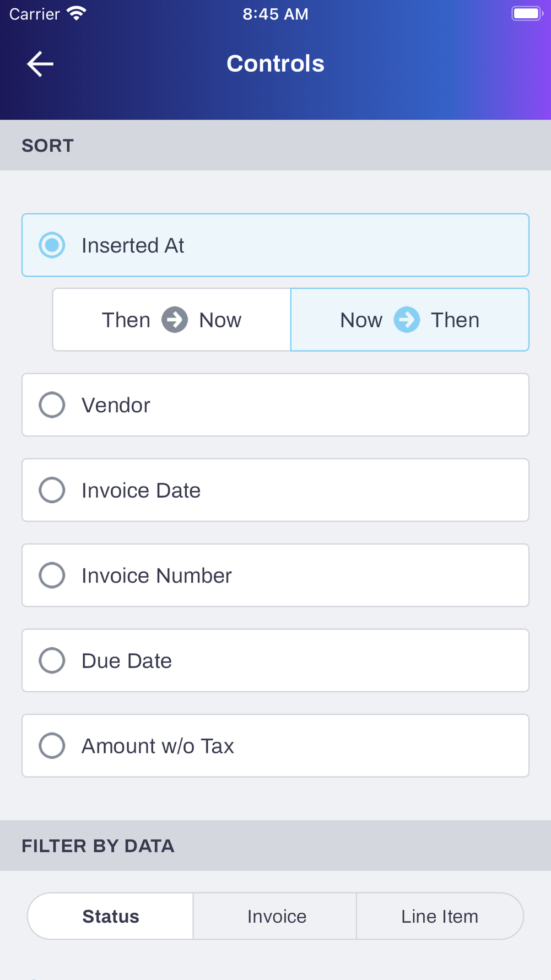Tap the Wi-Fi status icon

click(77, 14)
